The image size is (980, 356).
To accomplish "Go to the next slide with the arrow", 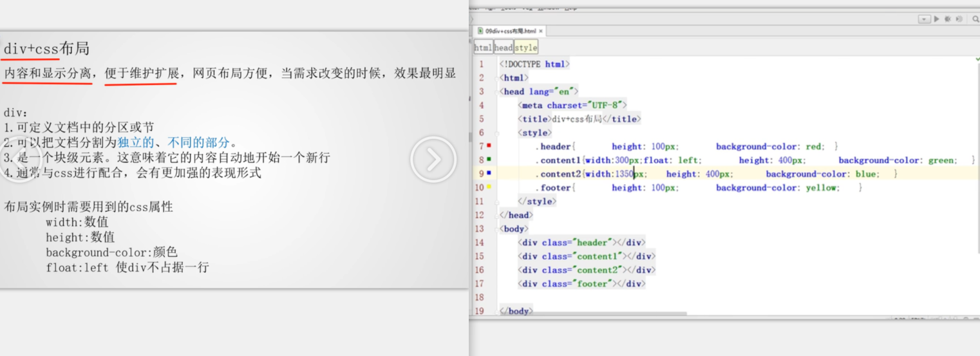I will click(433, 159).
